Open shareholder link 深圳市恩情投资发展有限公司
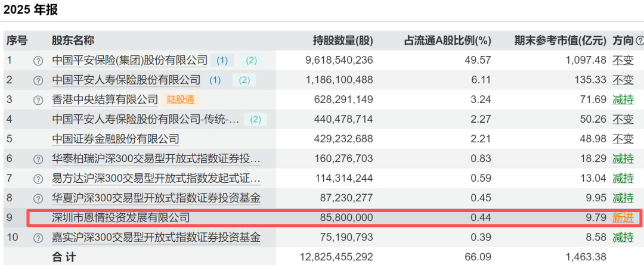The width and height of the screenshot is (644, 265). point(120,217)
